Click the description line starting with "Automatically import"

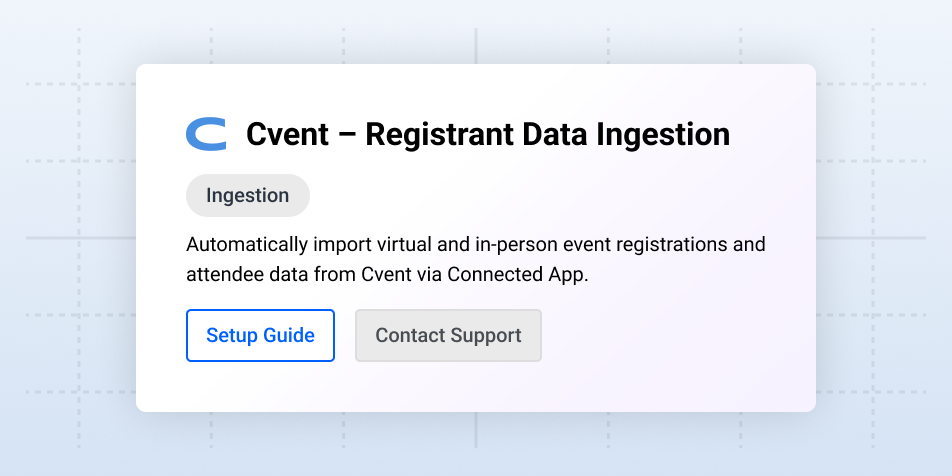pos(476,245)
